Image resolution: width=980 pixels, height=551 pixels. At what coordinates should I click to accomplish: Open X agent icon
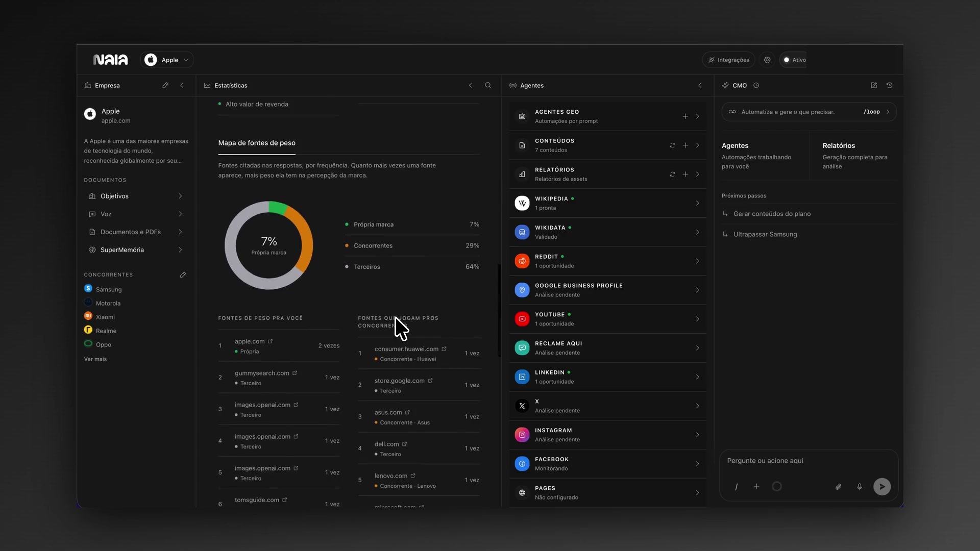tap(522, 406)
